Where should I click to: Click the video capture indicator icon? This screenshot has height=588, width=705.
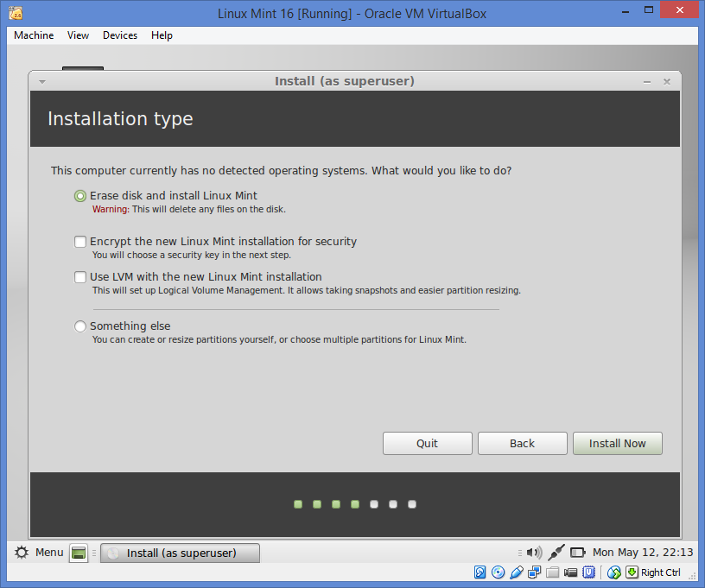click(570, 572)
